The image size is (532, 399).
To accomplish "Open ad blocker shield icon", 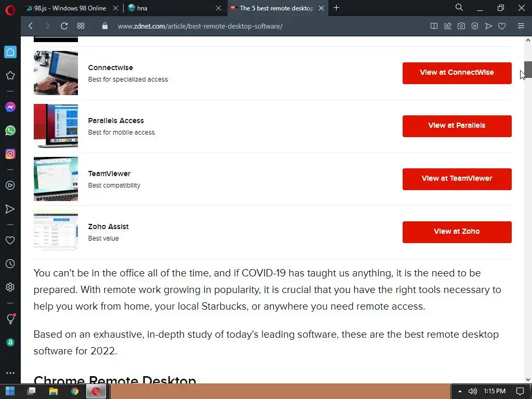I will tap(475, 26).
